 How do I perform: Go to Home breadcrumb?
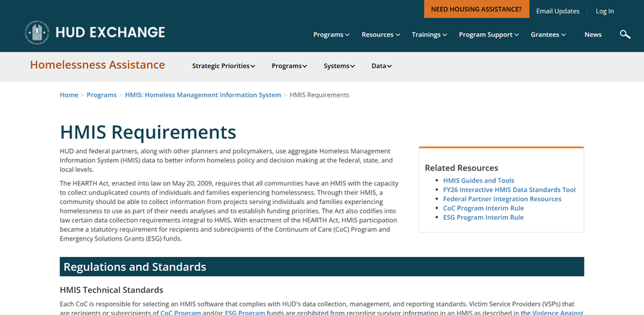pos(69,95)
